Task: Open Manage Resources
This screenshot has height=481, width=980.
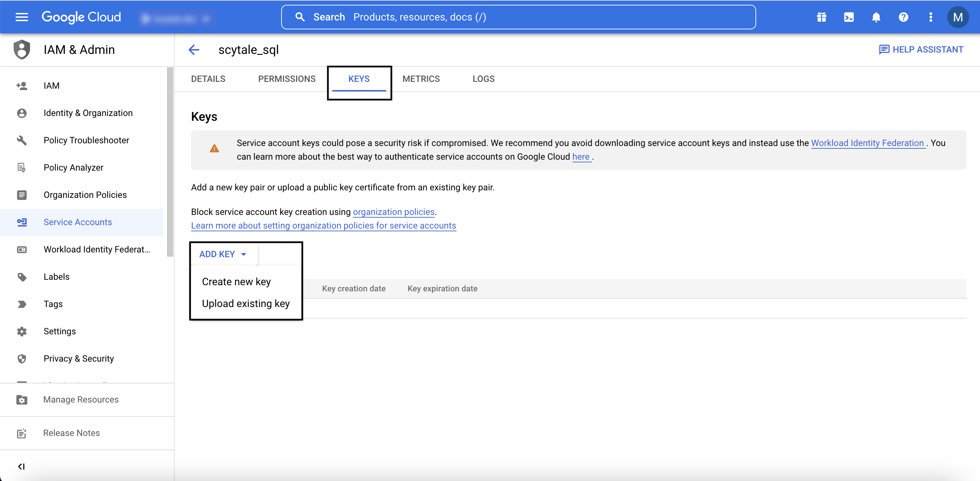Action: coord(87,399)
